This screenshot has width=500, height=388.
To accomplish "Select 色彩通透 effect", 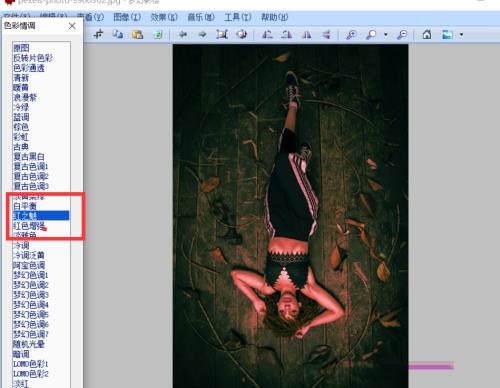I will coord(29,68).
